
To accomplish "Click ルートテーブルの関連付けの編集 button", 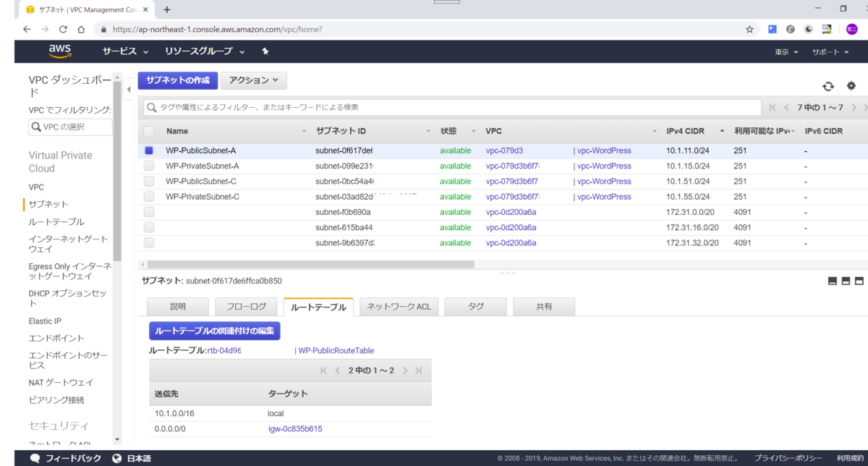I will [215, 331].
